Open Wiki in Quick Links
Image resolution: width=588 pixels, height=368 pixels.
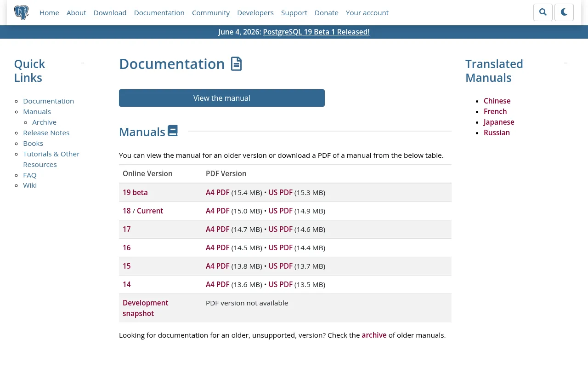[30, 185]
